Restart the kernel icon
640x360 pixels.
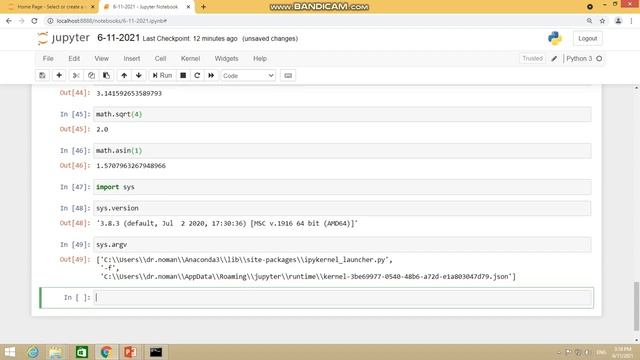coord(197,76)
